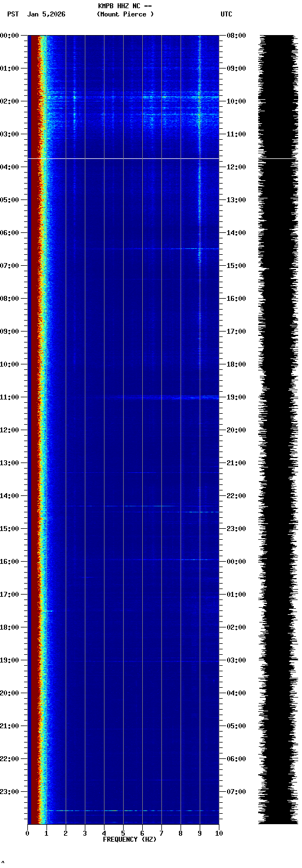Click the 00:00 PST time label
Viewport: 302px width, 868px height.
[x=10, y=36]
